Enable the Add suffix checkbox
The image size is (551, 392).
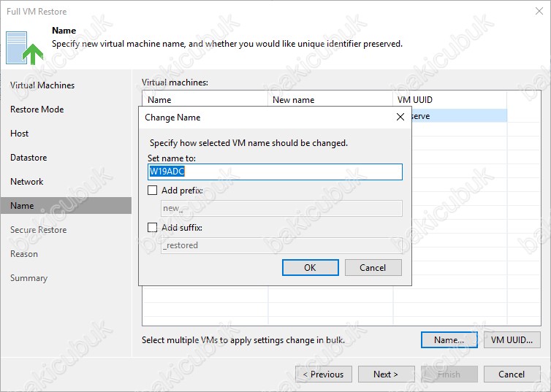click(152, 228)
